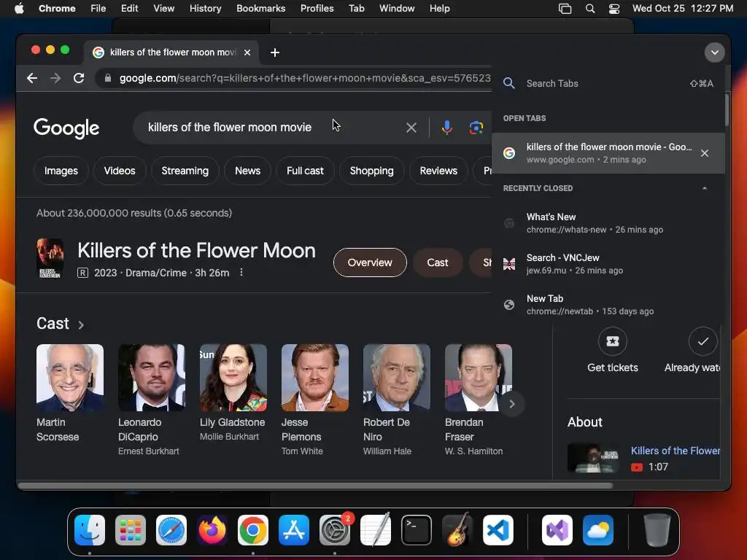
Task: Click Lily Gladstone cast photo
Action: [233, 378]
